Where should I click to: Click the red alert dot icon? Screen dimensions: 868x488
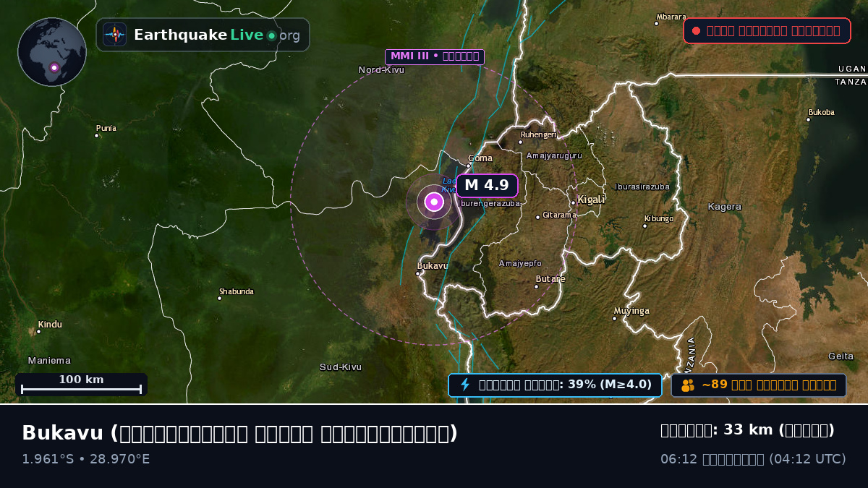point(696,31)
